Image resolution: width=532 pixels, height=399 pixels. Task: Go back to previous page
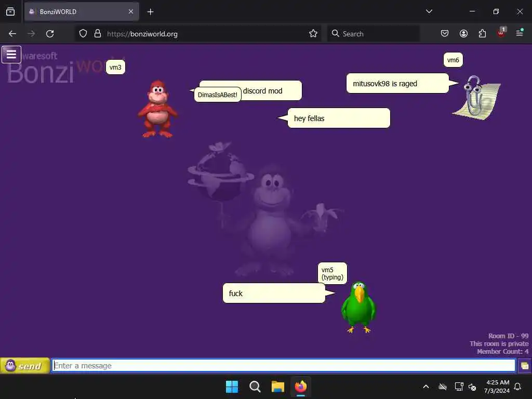pos(12,34)
